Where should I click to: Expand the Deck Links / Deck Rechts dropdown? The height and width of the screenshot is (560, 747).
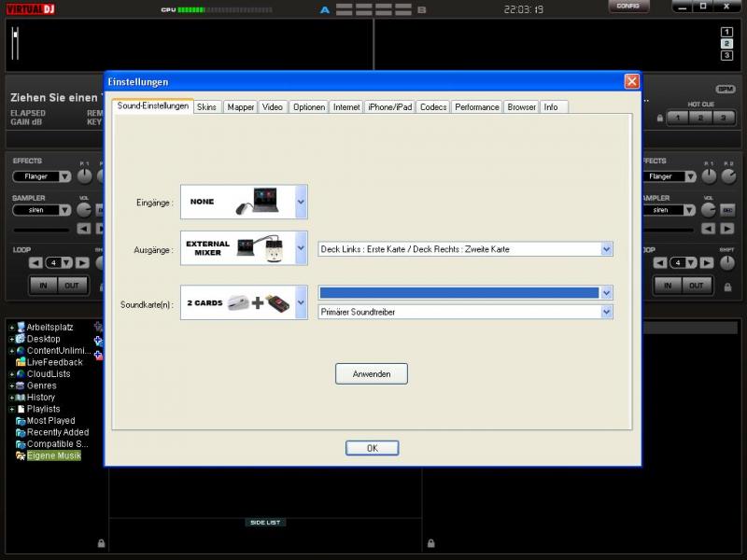tap(607, 249)
